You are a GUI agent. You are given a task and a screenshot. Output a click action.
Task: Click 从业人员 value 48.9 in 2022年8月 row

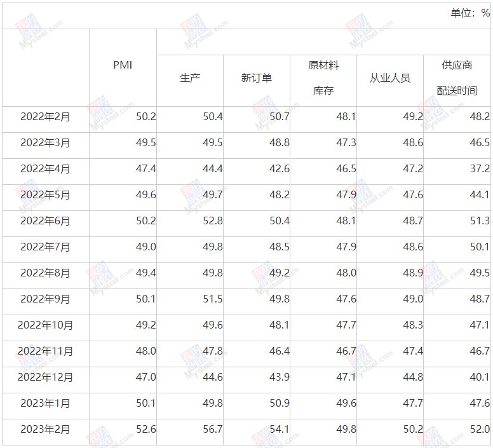[x=413, y=273]
